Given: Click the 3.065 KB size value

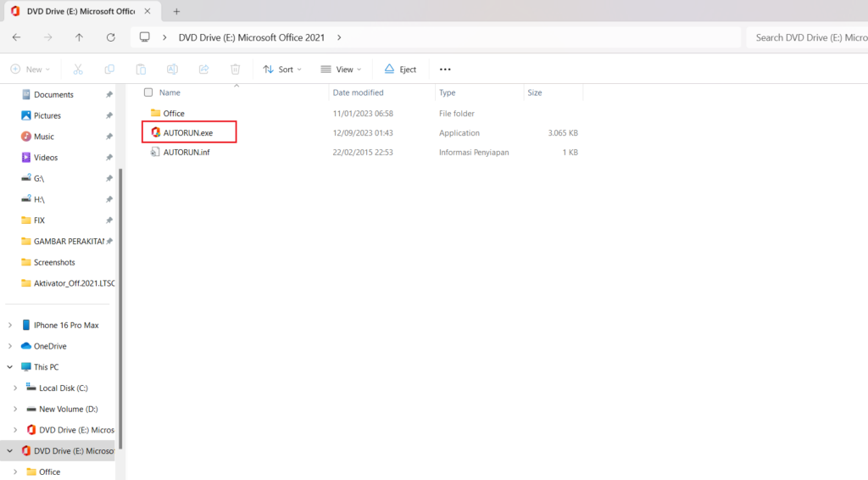Looking at the screenshot, I should pyautogui.click(x=563, y=133).
